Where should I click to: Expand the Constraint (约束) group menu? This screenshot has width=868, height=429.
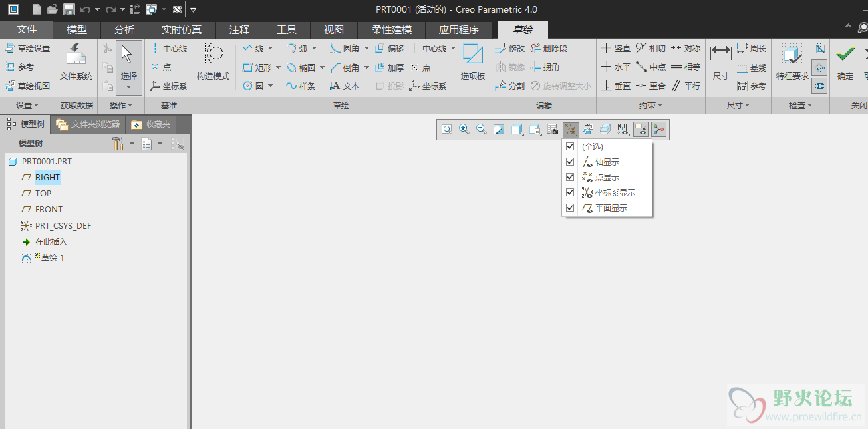coord(651,105)
